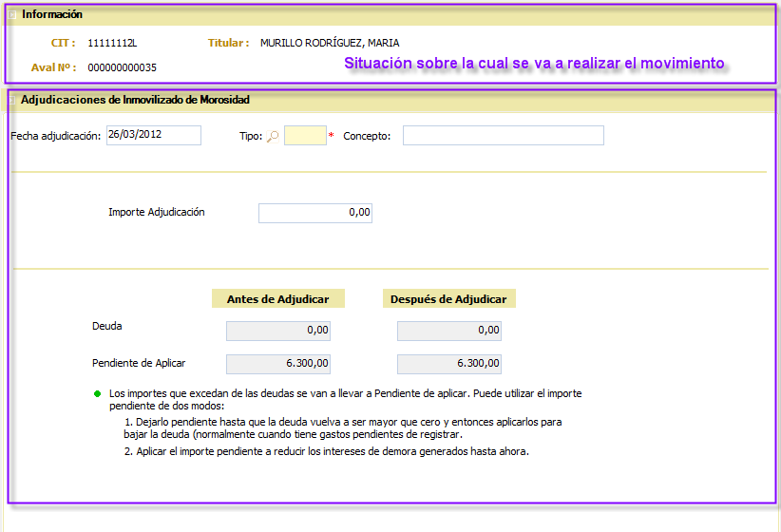Click the Fecha adjudicación label
781x532 pixels.
56,136
